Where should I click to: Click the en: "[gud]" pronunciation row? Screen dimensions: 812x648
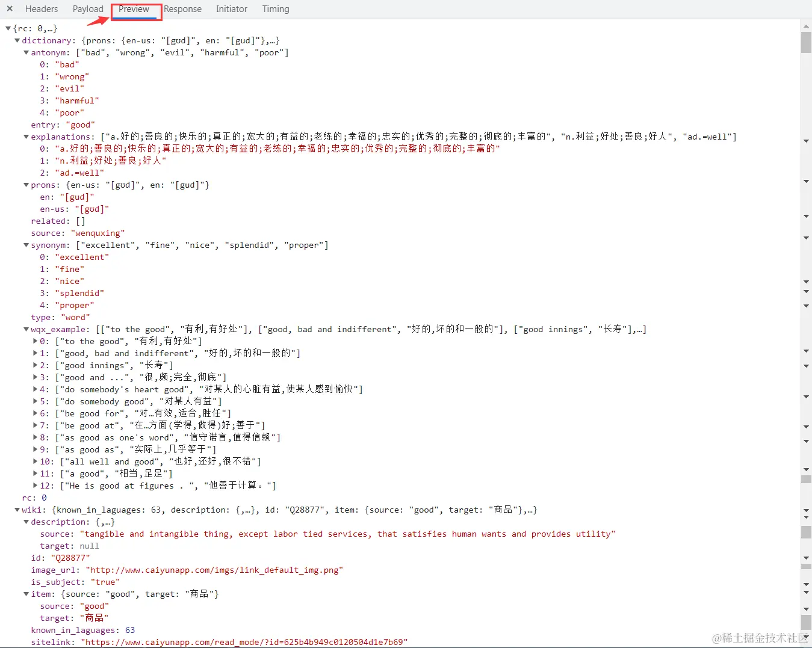[67, 197]
